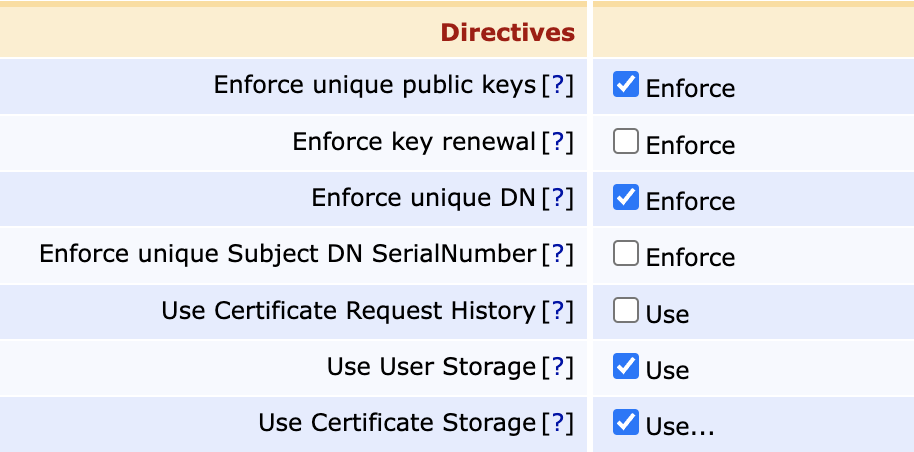Disable the Use User Storage checkbox
Viewport: 914px width, 452px height.
pyautogui.click(x=626, y=367)
